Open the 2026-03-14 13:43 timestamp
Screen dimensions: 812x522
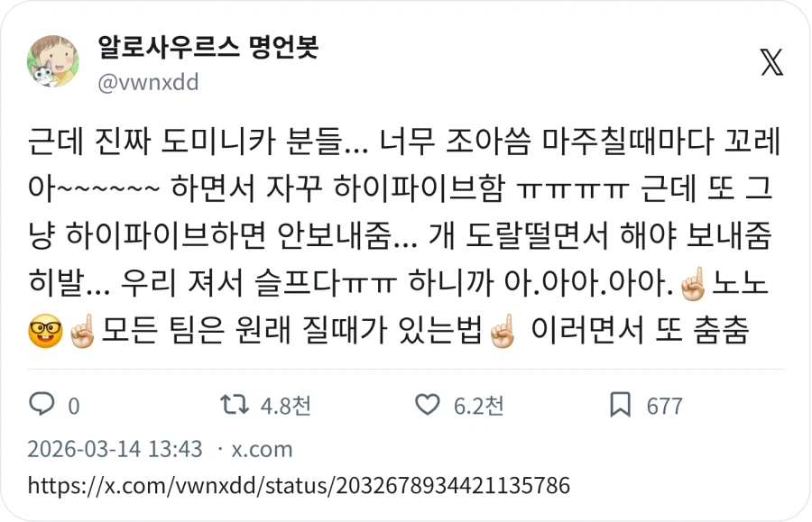pyautogui.click(x=115, y=449)
